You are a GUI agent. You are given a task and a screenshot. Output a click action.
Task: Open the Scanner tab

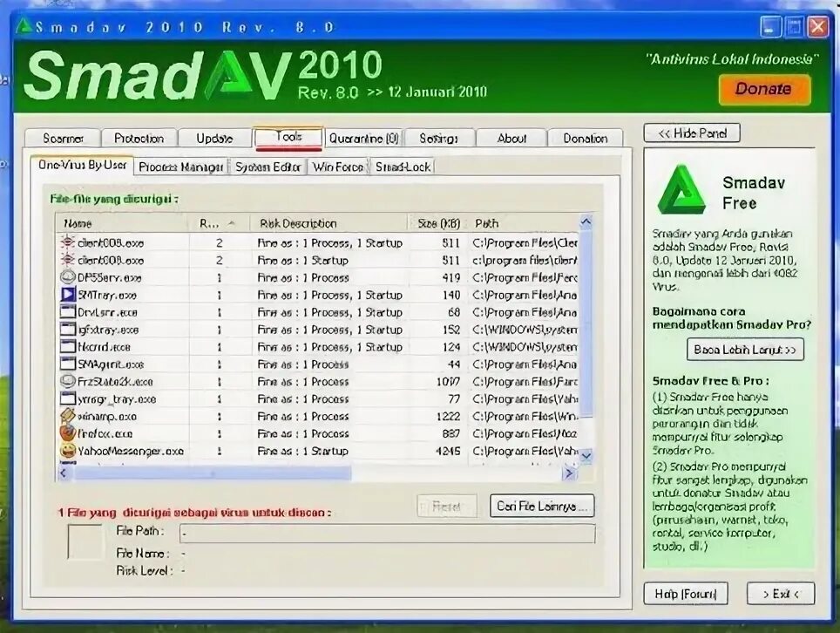click(x=63, y=139)
